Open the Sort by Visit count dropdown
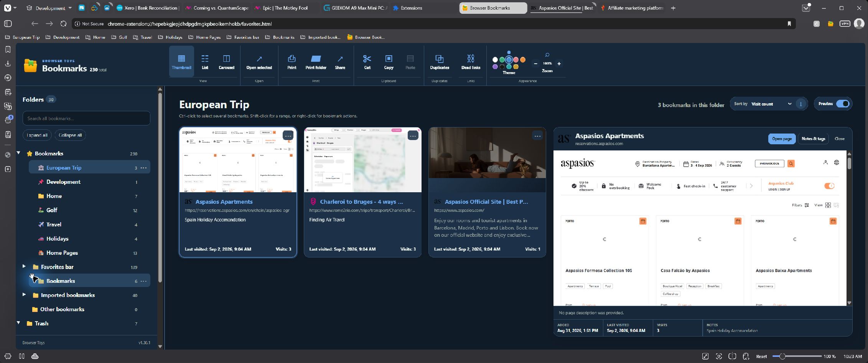The width and height of the screenshot is (868, 363). coord(771,104)
